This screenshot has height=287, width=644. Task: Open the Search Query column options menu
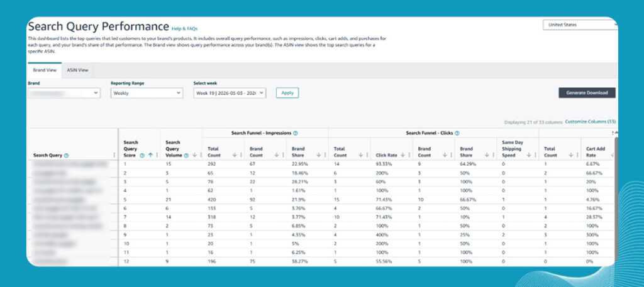pos(114,155)
